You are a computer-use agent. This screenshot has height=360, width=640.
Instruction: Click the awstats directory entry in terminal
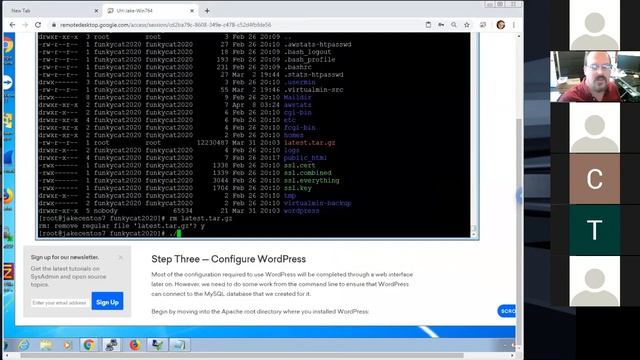pyautogui.click(x=297, y=105)
